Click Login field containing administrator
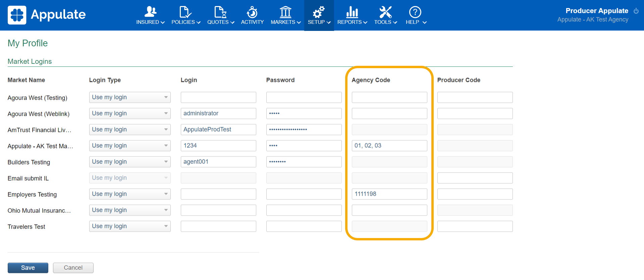Image resolution: width=644 pixels, height=280 pixels. [x=218, y=113]
